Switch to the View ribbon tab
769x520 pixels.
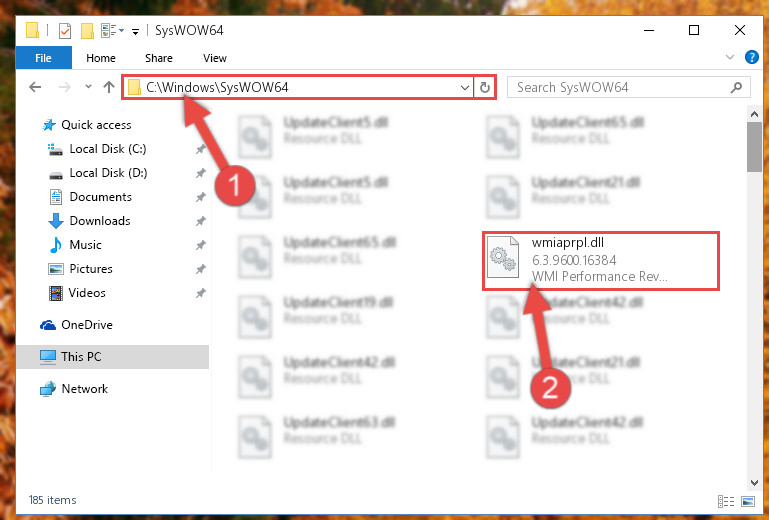pos(215,58)
